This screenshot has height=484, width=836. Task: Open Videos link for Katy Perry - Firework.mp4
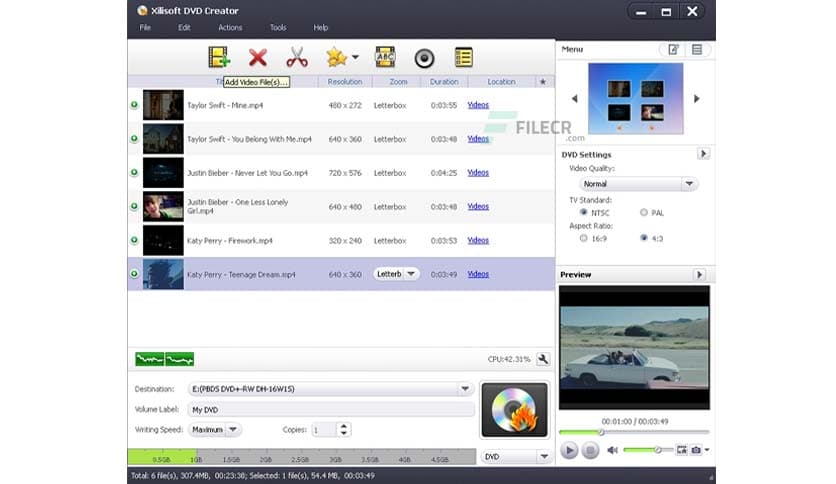478,240
